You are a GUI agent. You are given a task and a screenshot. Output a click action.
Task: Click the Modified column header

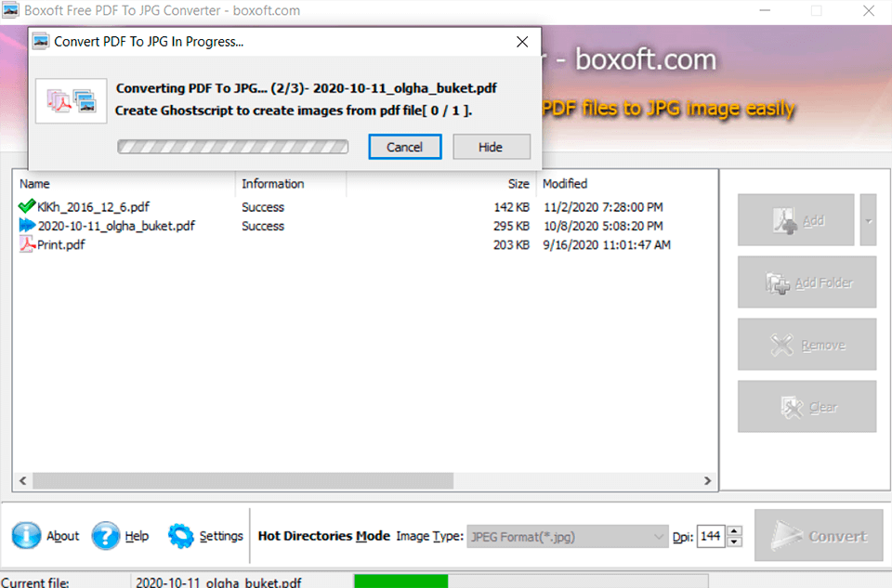tap(627, 184)
